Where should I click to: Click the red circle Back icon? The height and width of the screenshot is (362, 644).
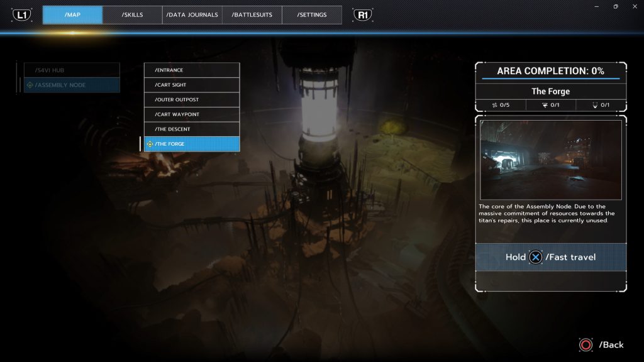tap(586, 344)
